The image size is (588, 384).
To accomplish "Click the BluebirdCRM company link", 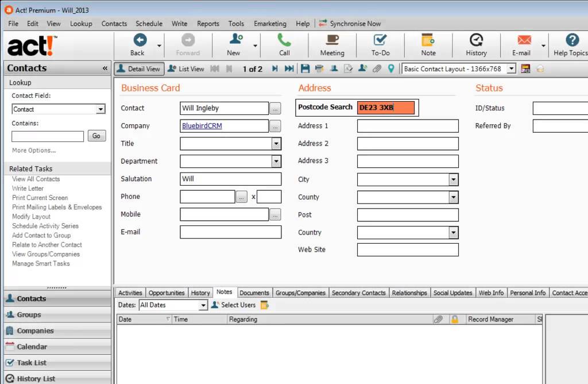I will pyautogui.click(x=202, y=126).
